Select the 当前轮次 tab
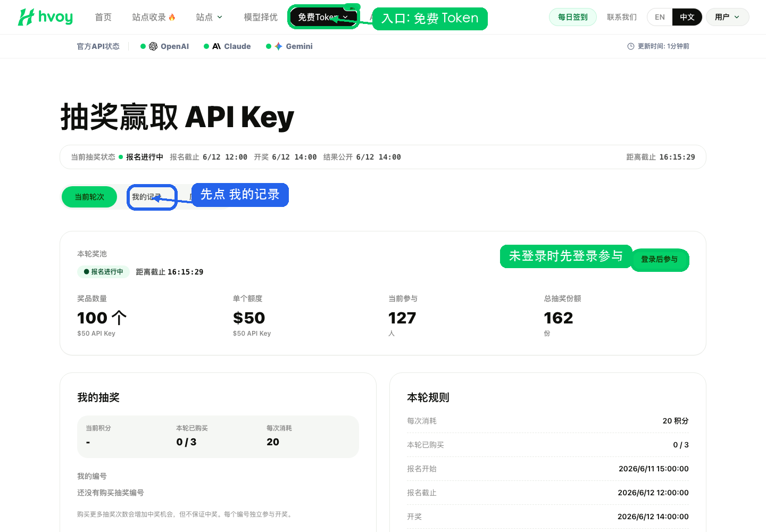Viewport: 766px width, 532px height. (89, 197)
